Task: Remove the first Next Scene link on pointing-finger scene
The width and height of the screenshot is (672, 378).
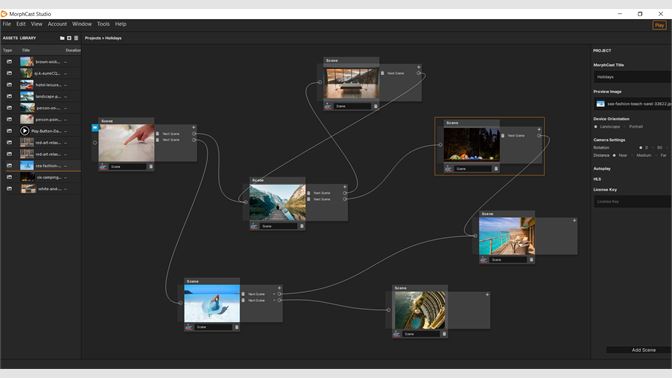Action: tap(158, 134)
